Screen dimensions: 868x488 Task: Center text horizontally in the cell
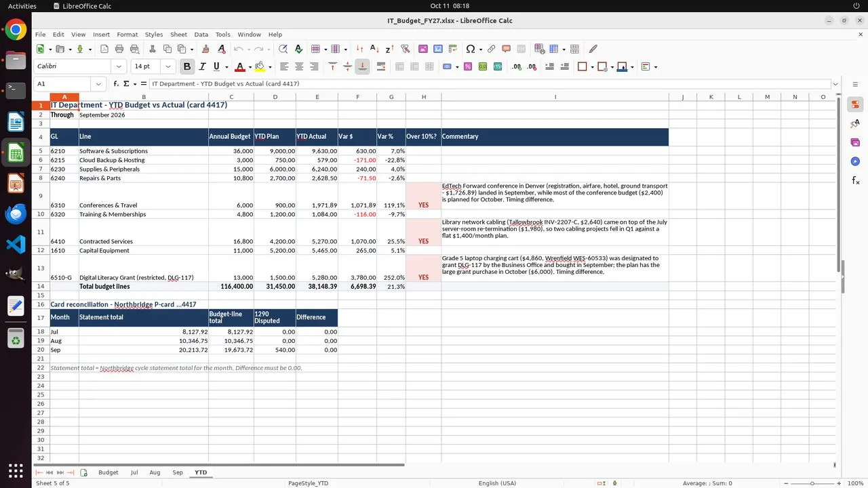pos(299,66)
